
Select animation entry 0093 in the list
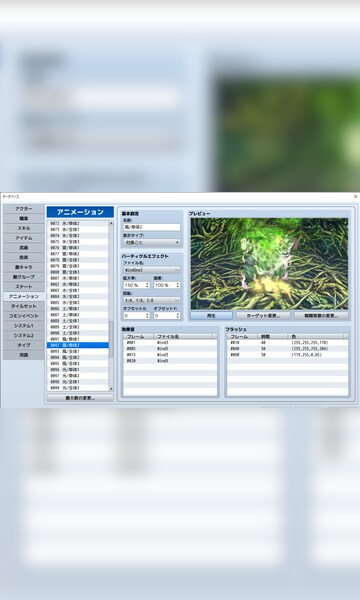78,351
